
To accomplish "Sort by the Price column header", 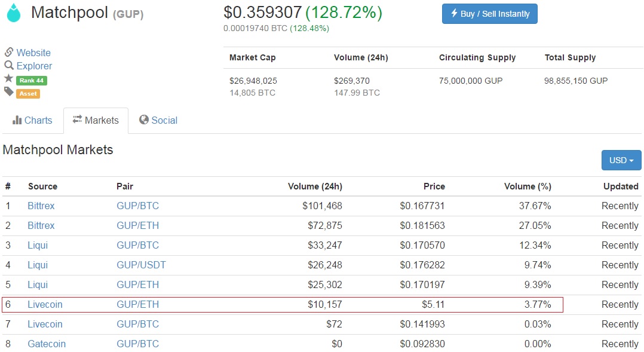I will pyautogui.click(x=434, y=186).
